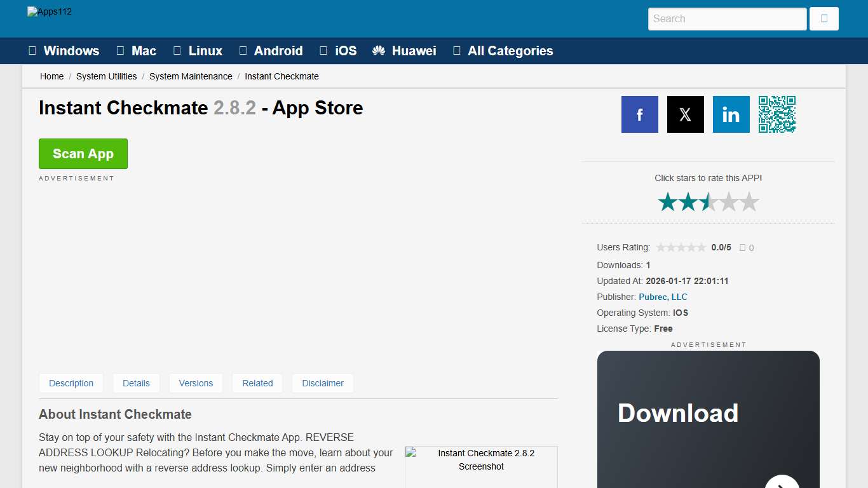Click the Download advertisement banner
The image size is (868, 488).
[x=709, y=419]
